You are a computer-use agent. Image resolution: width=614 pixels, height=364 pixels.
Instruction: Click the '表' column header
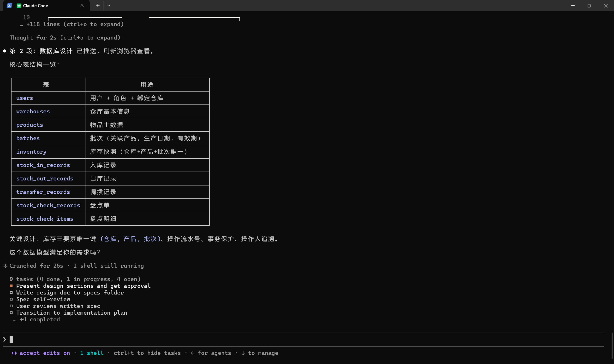click(x=48, y=85)
